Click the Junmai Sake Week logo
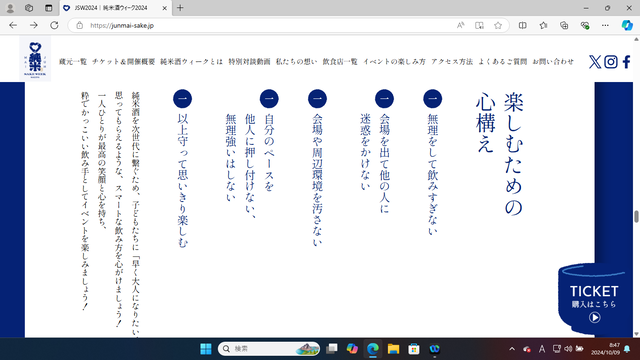The image size is (640, 360). 35,59
